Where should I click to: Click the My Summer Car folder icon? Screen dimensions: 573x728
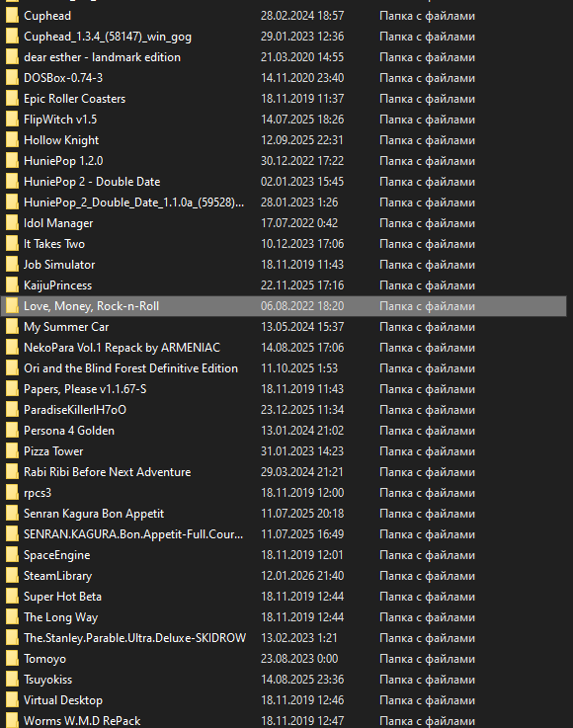12,327
